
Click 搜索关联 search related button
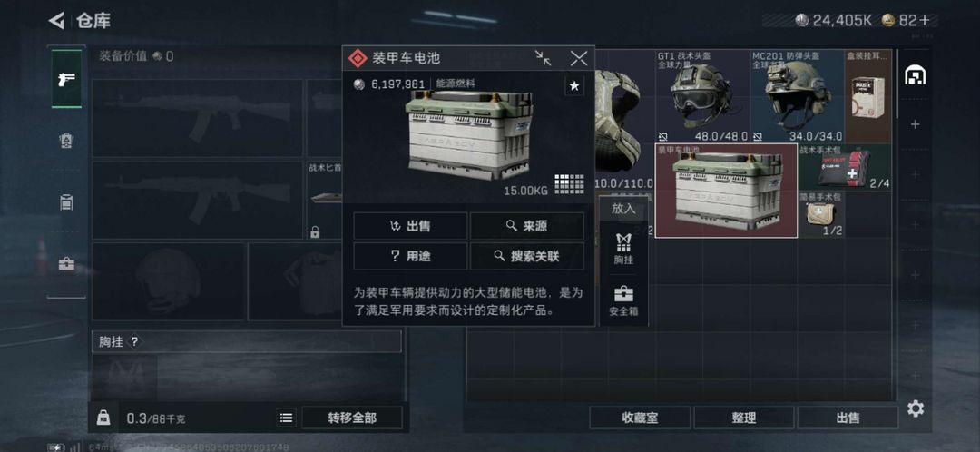(527, 256)
